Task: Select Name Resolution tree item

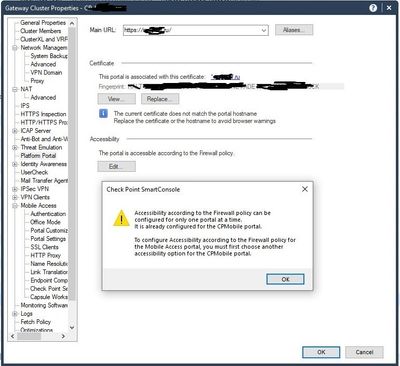Action: point(49,264)
